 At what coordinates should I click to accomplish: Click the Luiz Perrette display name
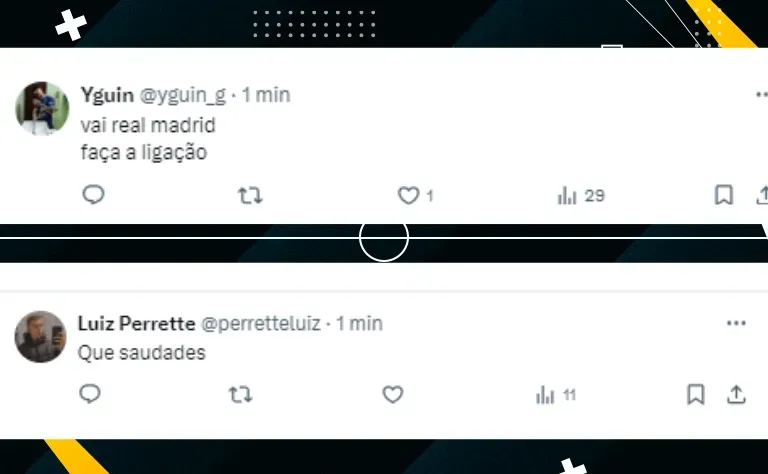coord(137,323)
